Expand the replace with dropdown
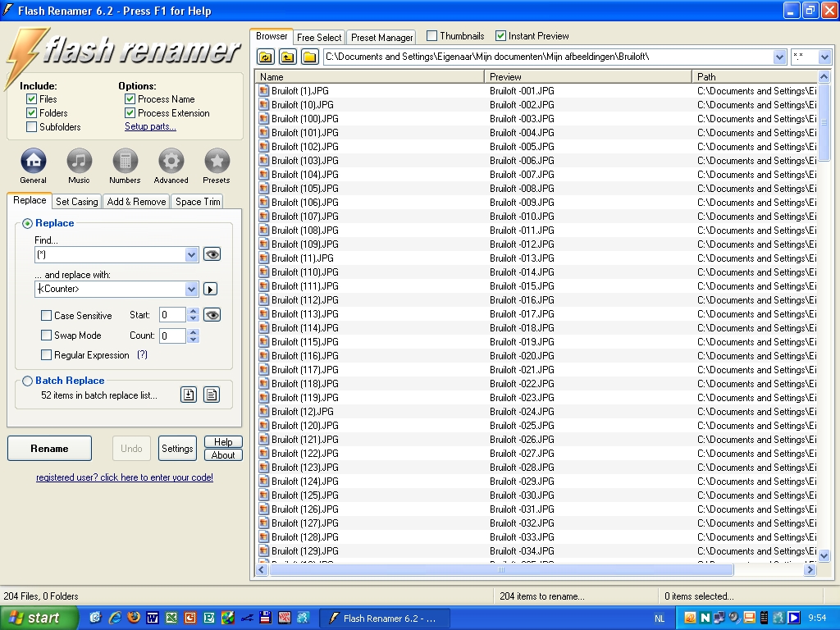 coord(191,290)
